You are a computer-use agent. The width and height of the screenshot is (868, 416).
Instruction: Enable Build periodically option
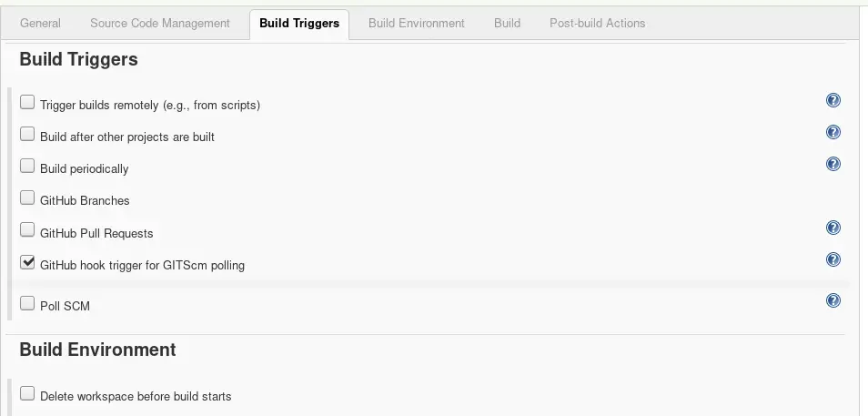pos(27,166)
